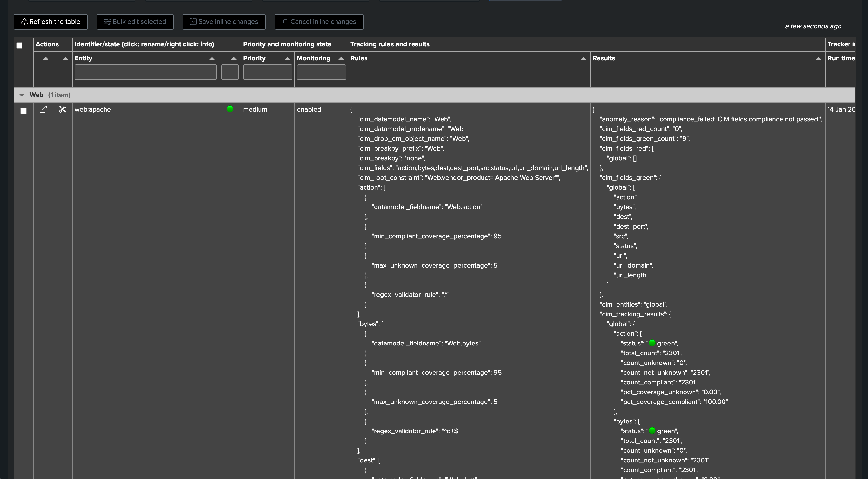The image size is (868, 479).
Task: Click sliders icon in Bulk edit button
Action: pos(107,22)
